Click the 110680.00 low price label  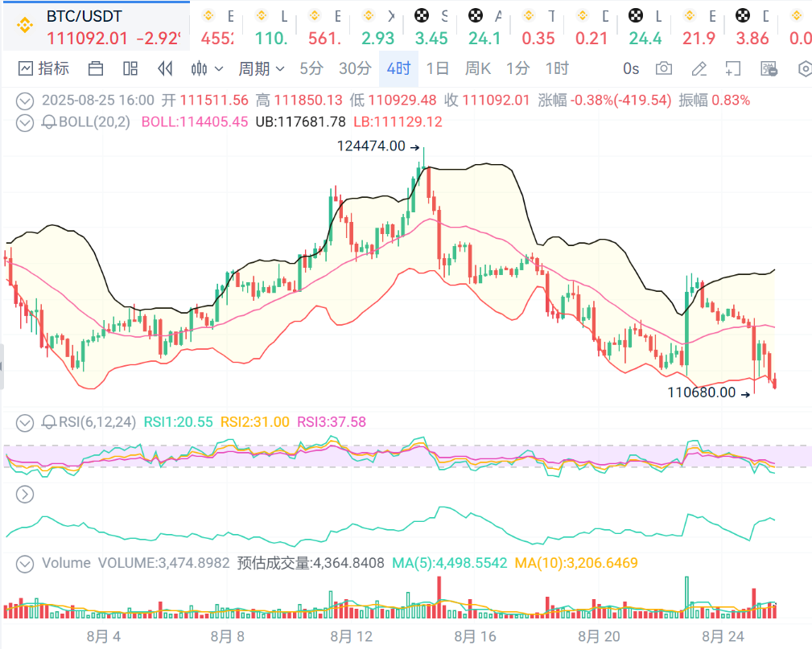(x=702, y=392)
